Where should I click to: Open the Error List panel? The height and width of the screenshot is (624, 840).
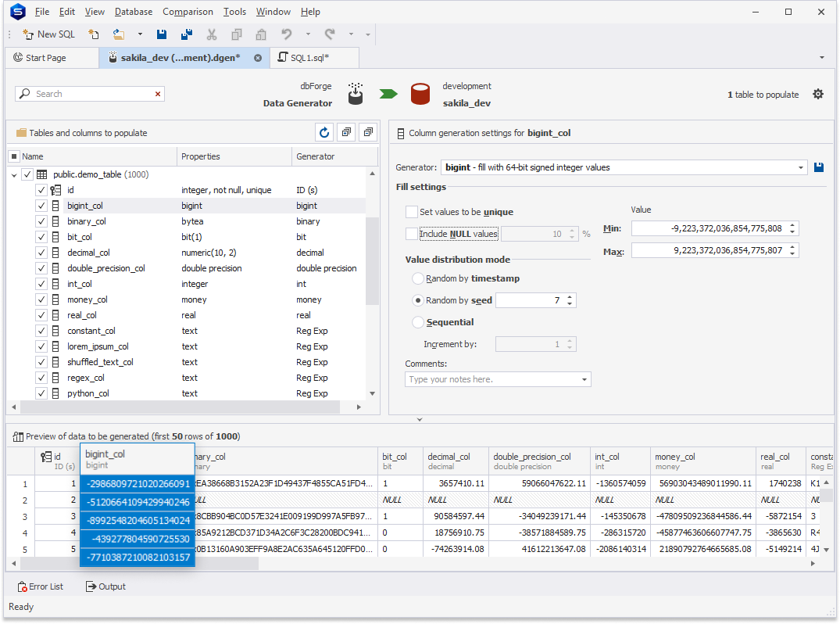click(x=41, y=586)
